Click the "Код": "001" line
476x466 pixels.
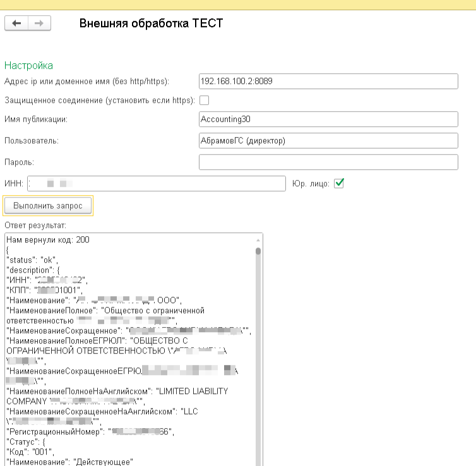(30, 452)
